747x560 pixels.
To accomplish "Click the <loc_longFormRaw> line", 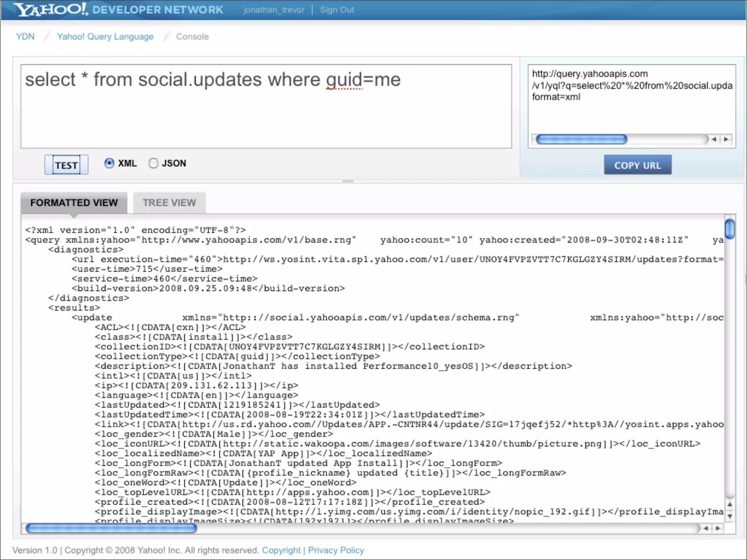I will coord(330,473).
